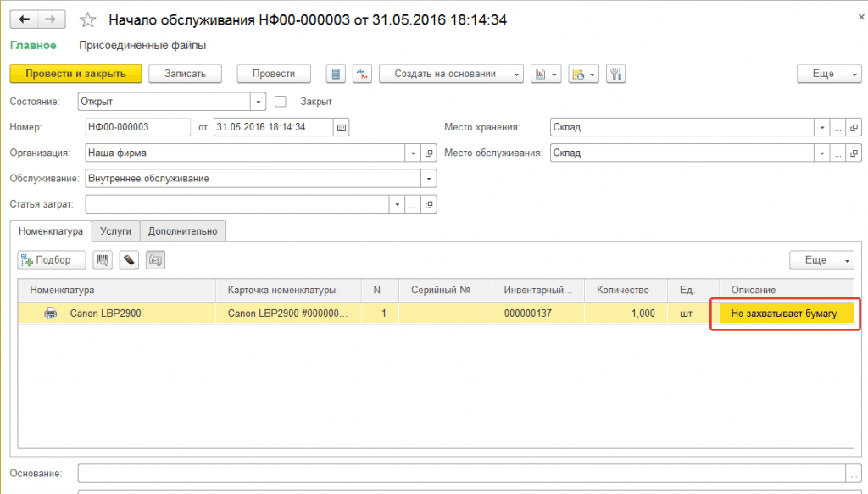The height and width of the screenshot is (494, 868).
Task: Add document to favorites with star icon
Action: 87,20
